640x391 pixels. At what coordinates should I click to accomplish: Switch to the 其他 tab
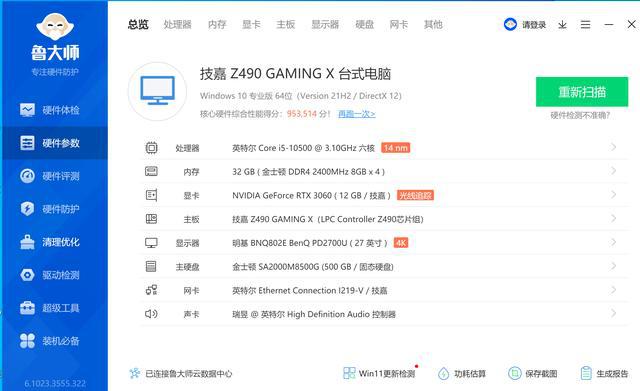[433, 24]
